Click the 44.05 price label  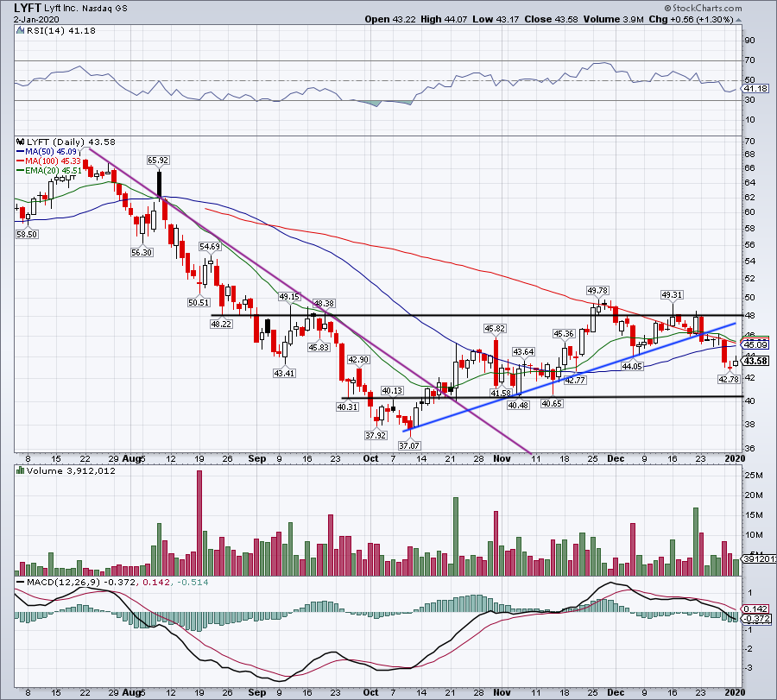(632, 366)
